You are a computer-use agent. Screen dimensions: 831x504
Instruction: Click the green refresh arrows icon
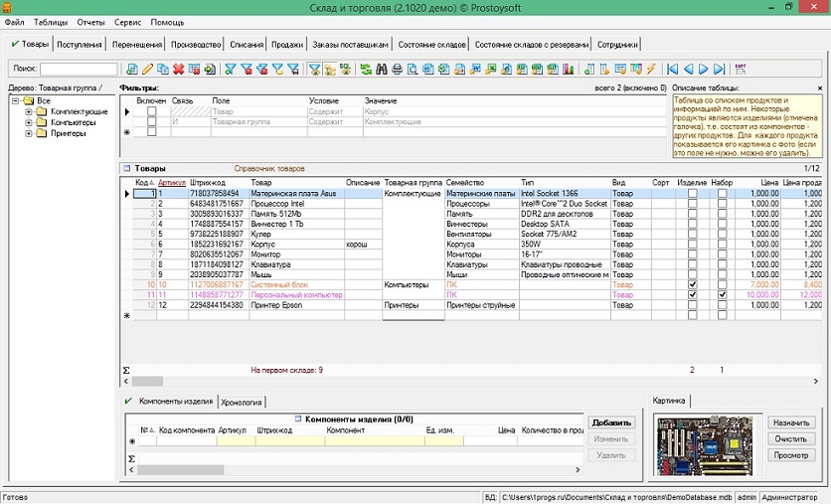pos(366,70)
